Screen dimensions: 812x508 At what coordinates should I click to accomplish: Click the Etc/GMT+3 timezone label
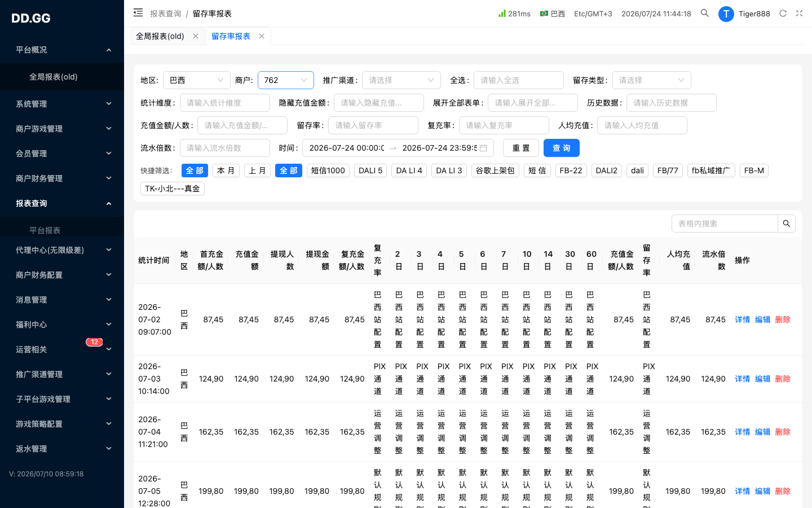pyautogui.click(x=593, y=14)
